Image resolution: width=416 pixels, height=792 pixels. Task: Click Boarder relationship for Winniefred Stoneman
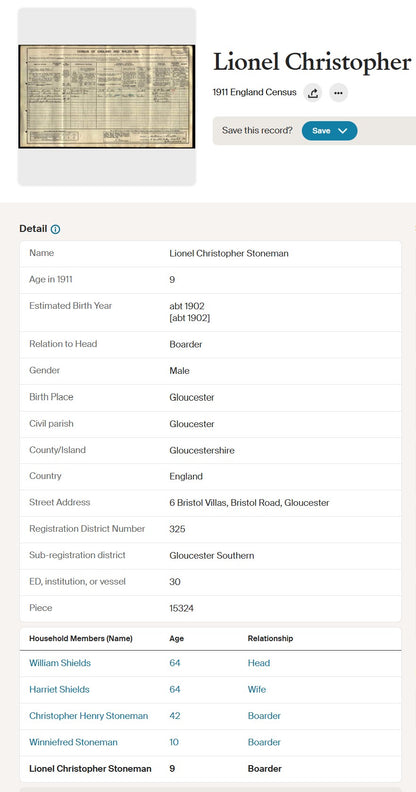264,742
